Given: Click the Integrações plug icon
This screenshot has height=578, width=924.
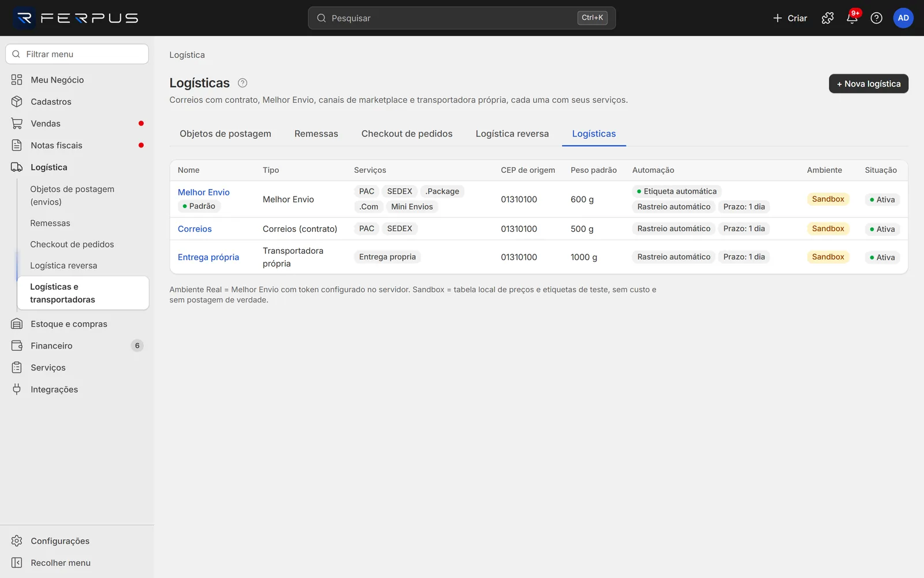Looking at the screenshot, I should [17, 389].
